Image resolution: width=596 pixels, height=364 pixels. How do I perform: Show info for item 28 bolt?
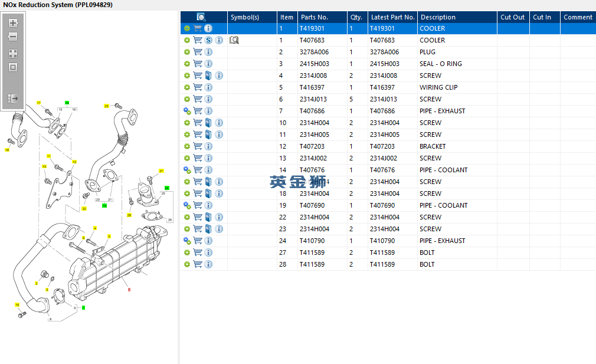click(x=208, y=264)
